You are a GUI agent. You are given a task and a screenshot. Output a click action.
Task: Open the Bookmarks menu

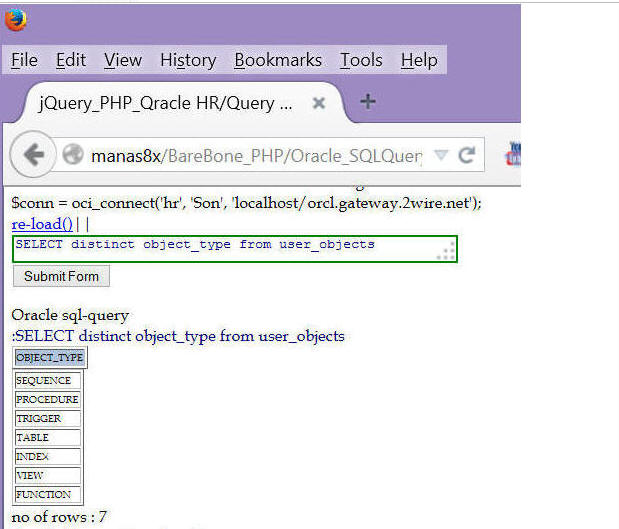277,60
